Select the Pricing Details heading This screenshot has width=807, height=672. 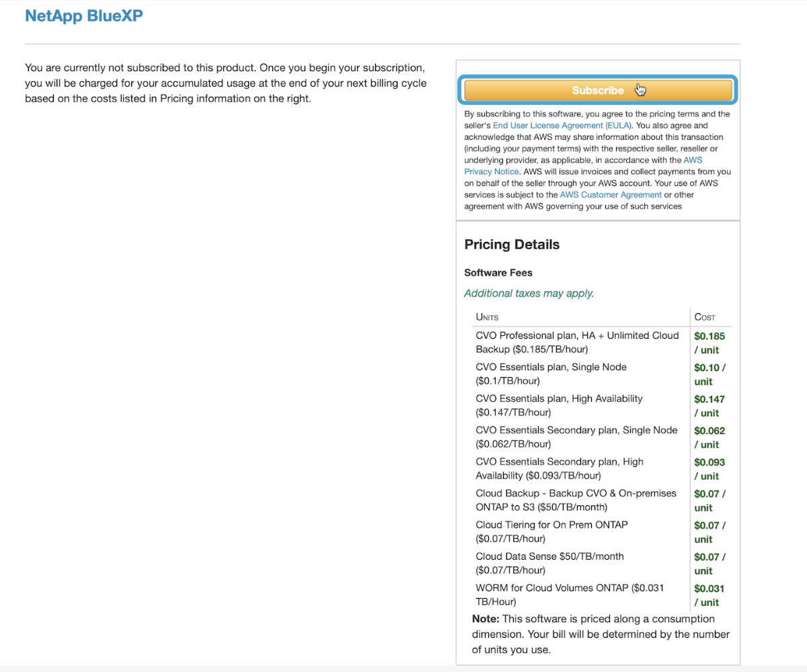(x=512, y=245)
